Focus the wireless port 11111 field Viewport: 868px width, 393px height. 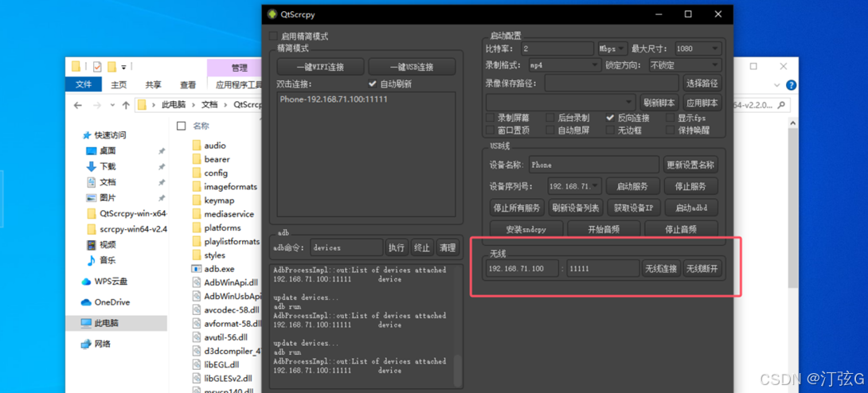(x=603, y=269)
